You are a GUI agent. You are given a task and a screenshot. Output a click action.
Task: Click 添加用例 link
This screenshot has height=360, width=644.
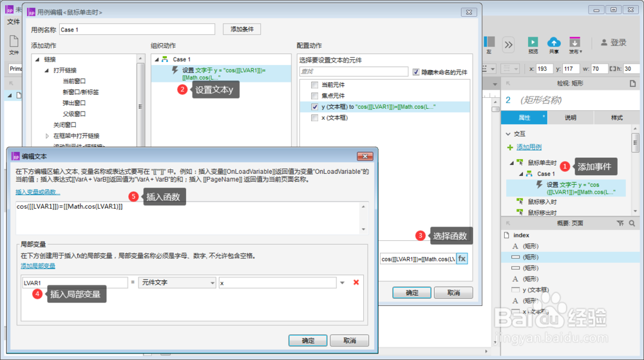[x=529, y=147]
